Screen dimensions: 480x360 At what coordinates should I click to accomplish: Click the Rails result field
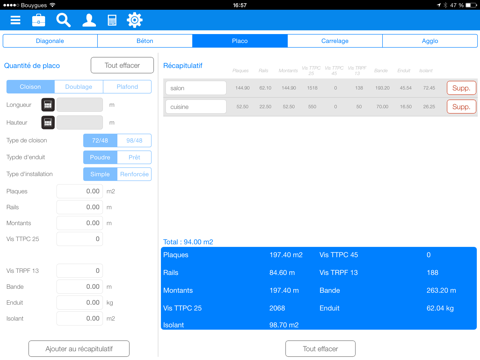coord(80,207)
